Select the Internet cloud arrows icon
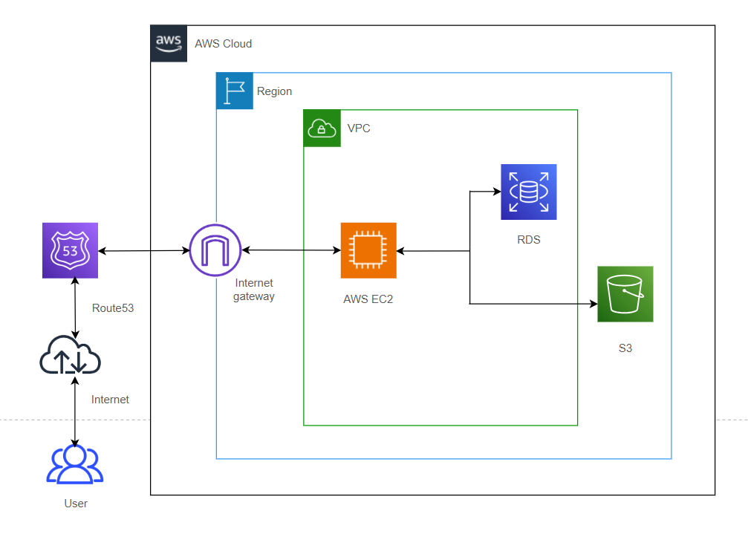Viewport: 748px width, 560px height. 70,354
